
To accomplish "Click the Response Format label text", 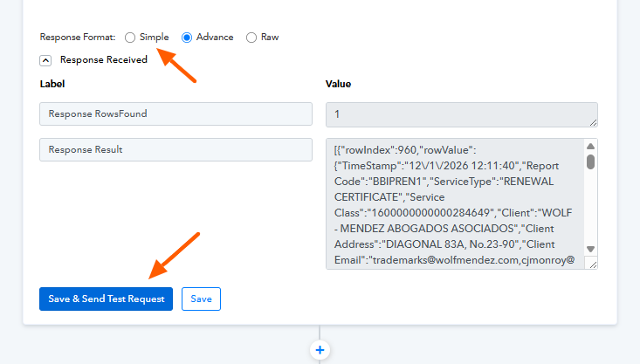I will pyautogui.click(x=77, y=38).
